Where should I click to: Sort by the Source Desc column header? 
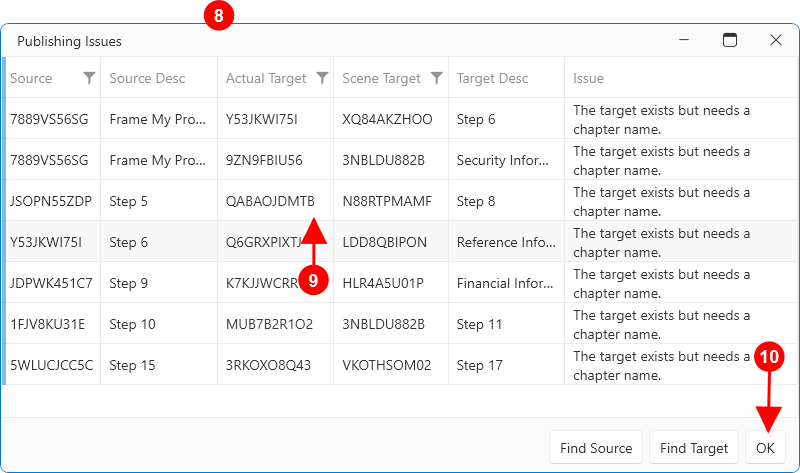click(145, 78)
